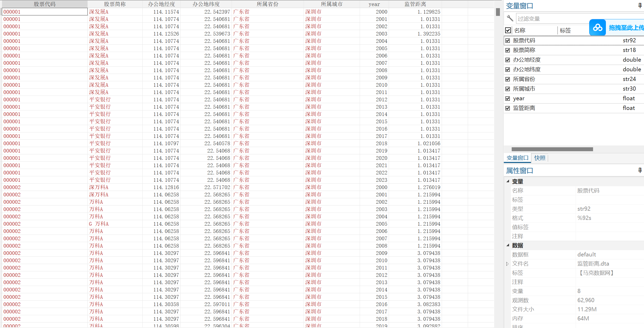Collapse the 数据 properties section
Image resolution: width=644 pixels, height=328 pixels.
point(508,245)
